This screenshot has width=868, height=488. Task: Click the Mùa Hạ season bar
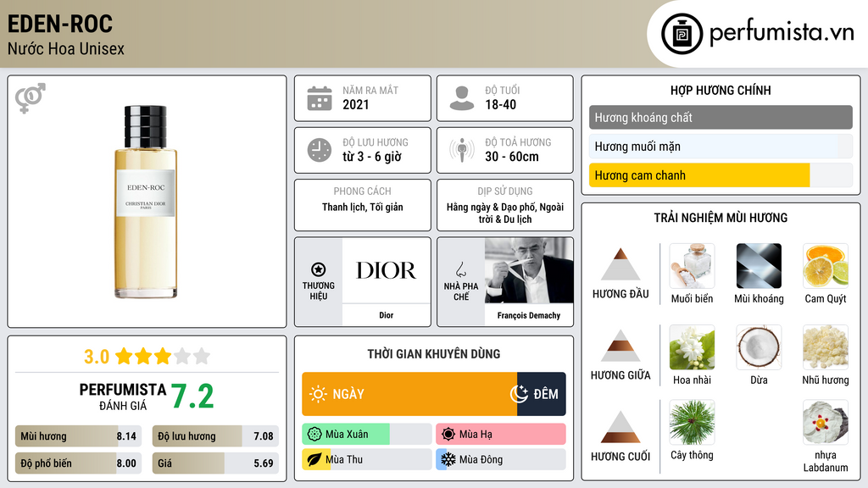coord(501,435)
